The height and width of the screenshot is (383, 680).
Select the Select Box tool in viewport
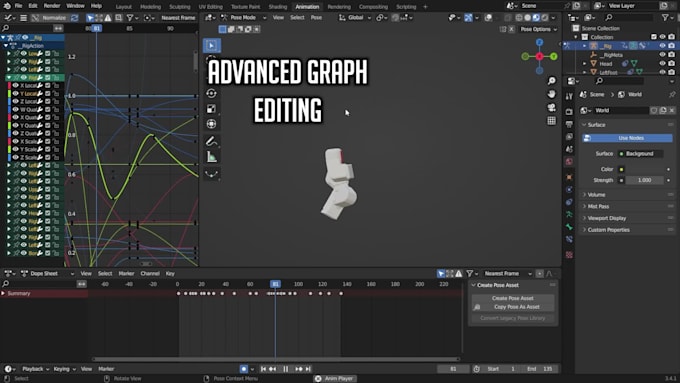click(212, 46)
